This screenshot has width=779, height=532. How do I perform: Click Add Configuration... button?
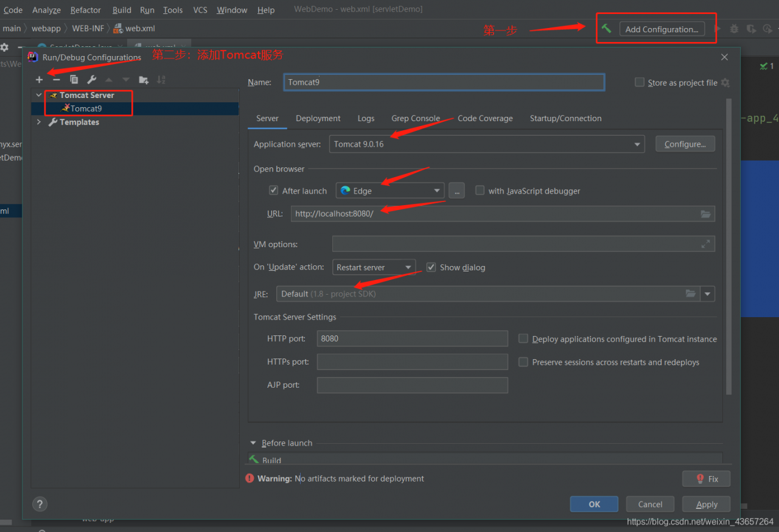pos(662,29)
